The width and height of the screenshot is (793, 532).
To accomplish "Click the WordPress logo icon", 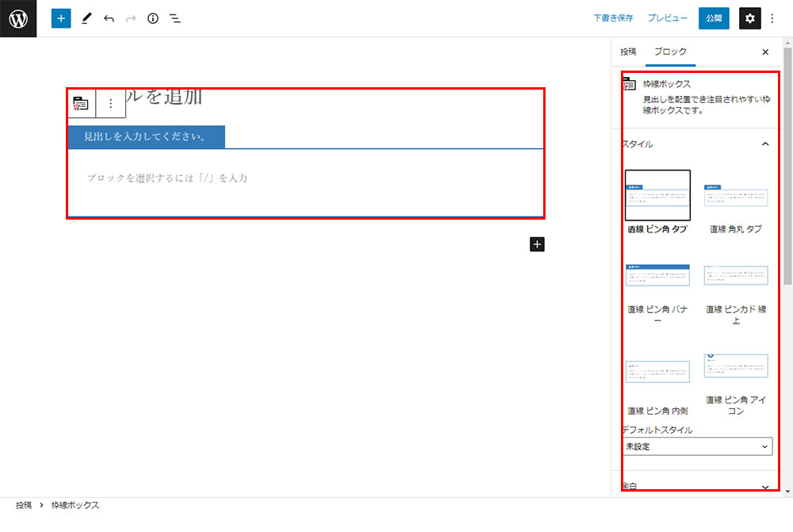I will coord(18,18).
